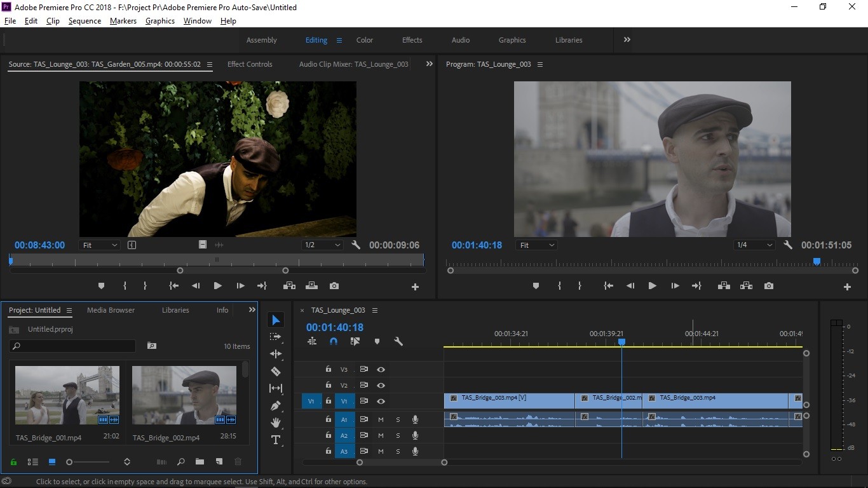The height and width of the screenshot is (488, 868).
Task: Click Export Frame camera in Program monitor
Action: [769, 286]
